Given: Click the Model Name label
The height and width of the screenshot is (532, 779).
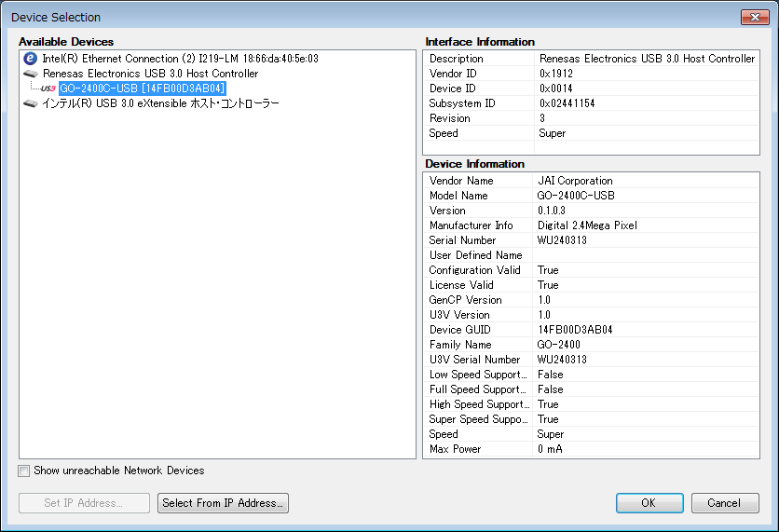Looking at the screenshot, I should pos(458,196).
